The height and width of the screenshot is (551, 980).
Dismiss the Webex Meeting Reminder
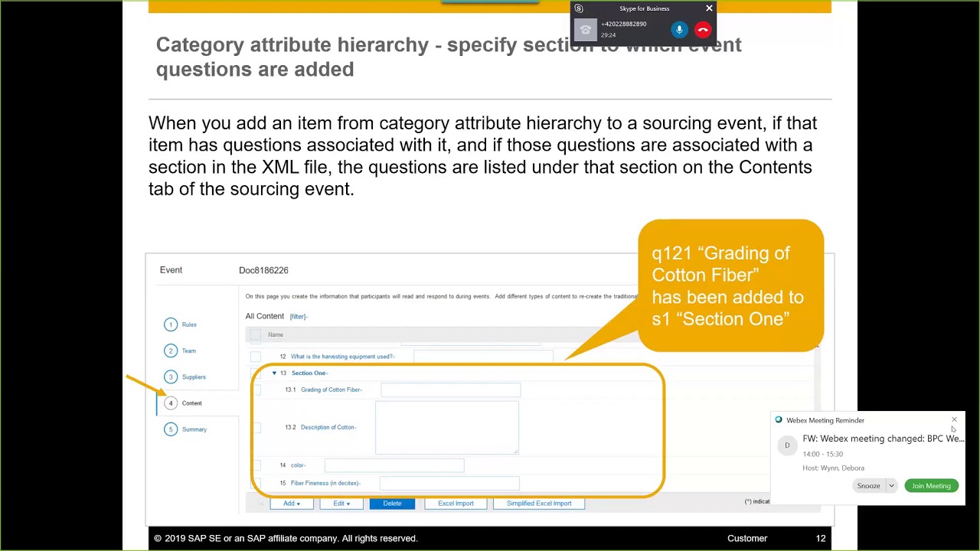pos(954,419)
